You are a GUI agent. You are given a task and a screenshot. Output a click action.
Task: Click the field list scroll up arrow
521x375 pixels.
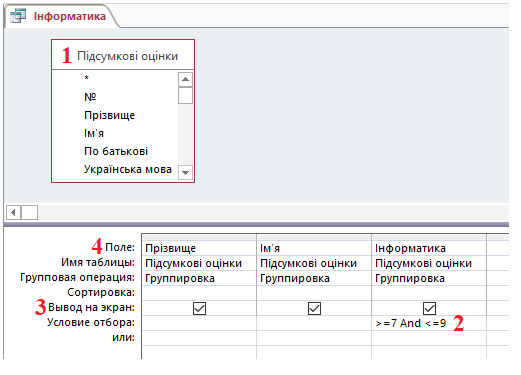pos(185,79)
